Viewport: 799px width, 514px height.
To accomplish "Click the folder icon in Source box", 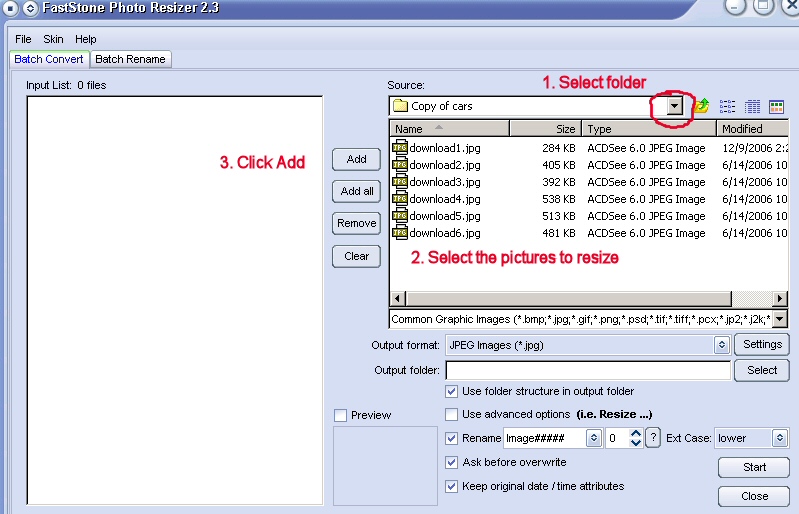I will coord(400,106).
